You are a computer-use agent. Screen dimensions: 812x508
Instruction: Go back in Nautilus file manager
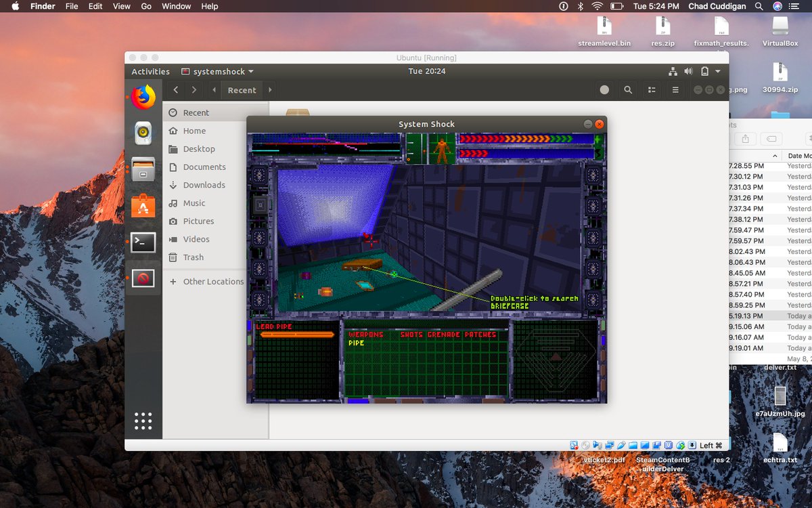tap(175, 89)
